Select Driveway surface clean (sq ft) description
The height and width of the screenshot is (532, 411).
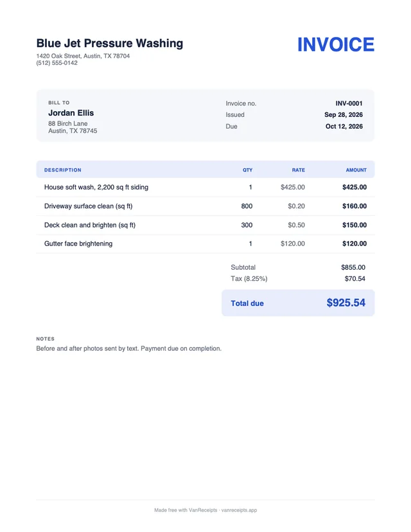(x=89, y=206)
